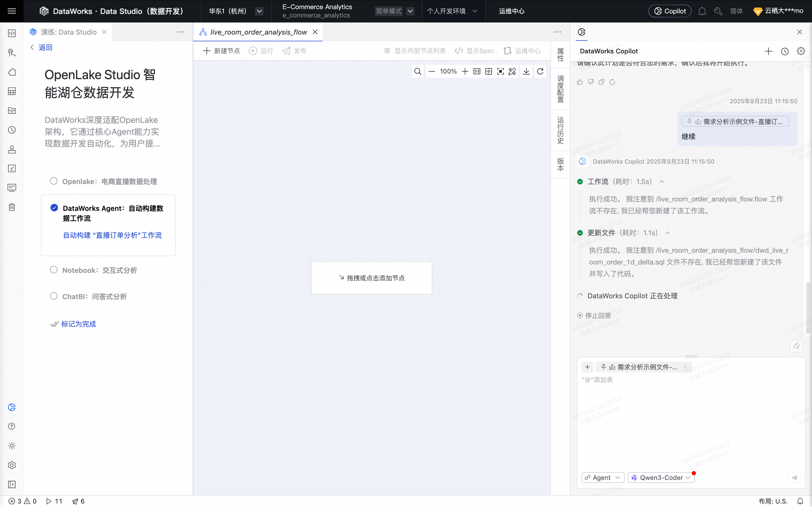Screen dimensions: 812x507
Task: Click the clear conversation eraser icon
Action: pos(796,346)
